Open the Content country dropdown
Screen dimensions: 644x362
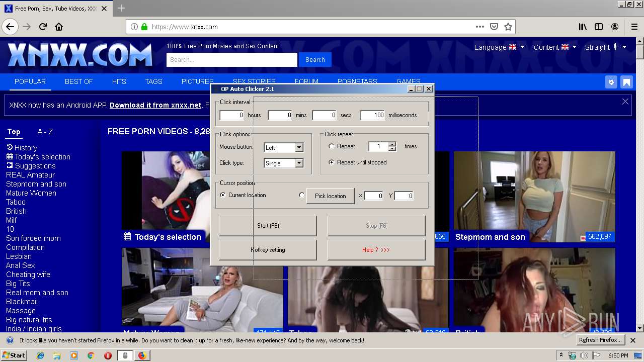[x=555, y=47]
